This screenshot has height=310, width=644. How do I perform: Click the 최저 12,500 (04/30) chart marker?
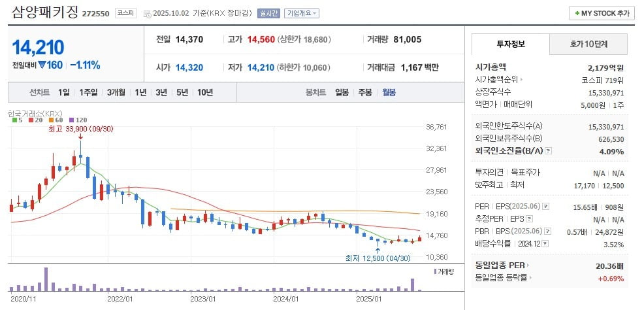[378, 258]
